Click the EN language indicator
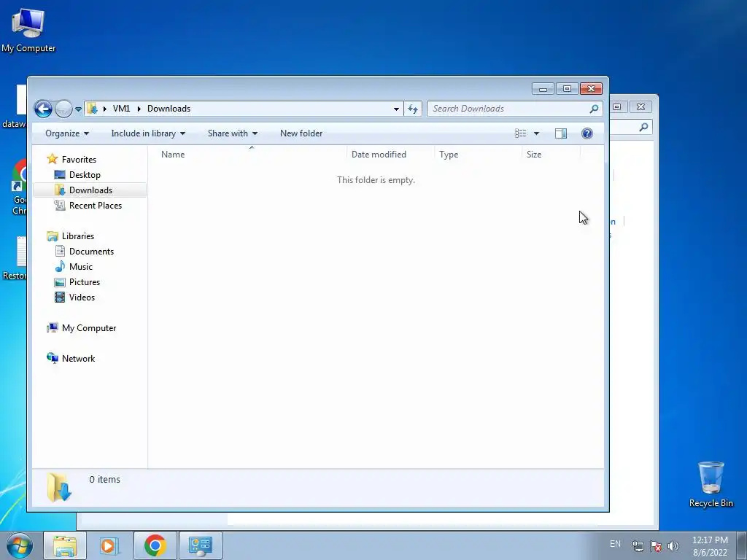Screen dimensions: 747x560 (615, 544)
